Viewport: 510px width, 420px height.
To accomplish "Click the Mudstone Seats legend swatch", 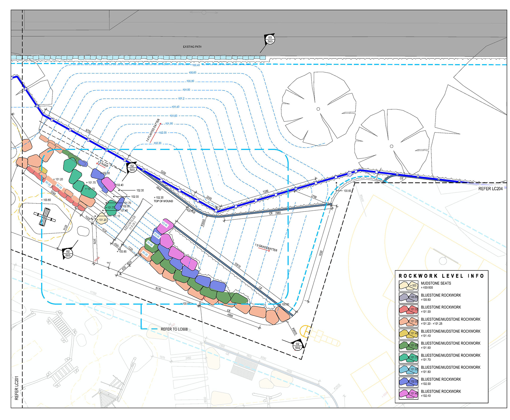I will [x=408, y=285].
